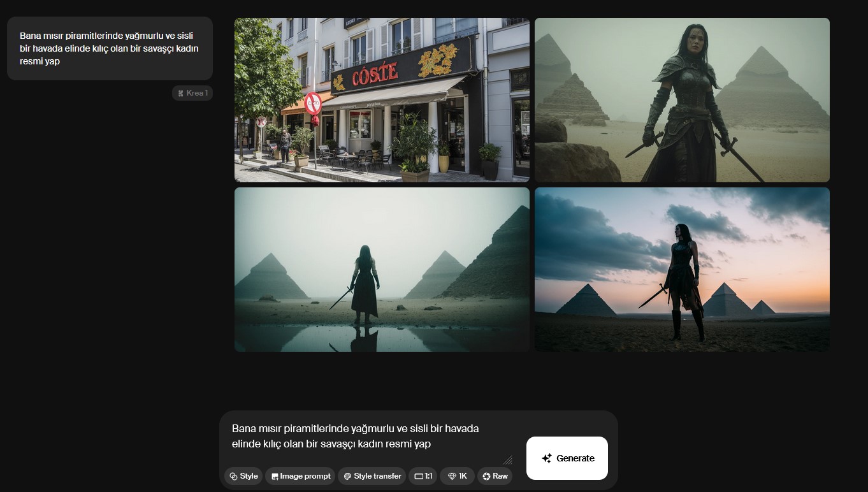Viewport: 868px width, 492px height.
Task: Select the foggy reflection silhouette image
Action: pyautogui.click(x=382, y=269)
